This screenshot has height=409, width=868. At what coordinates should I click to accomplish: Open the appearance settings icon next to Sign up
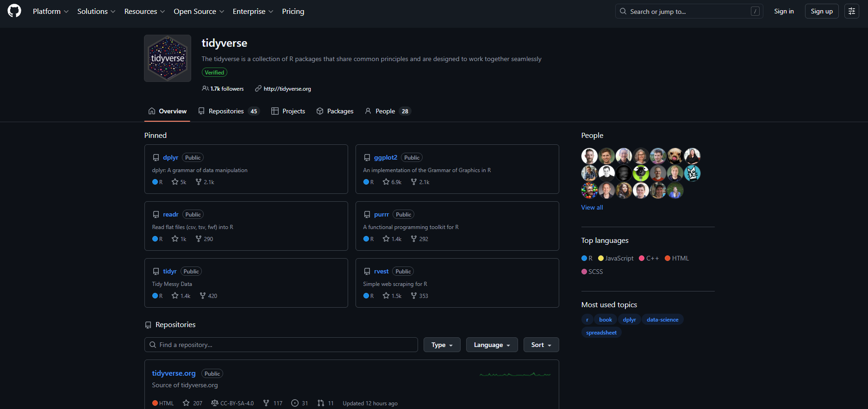point(852,11)
